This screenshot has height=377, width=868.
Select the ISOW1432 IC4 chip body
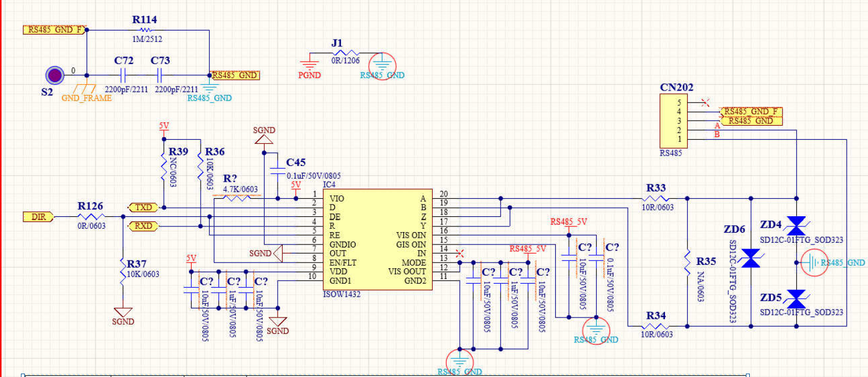(378, 240)
